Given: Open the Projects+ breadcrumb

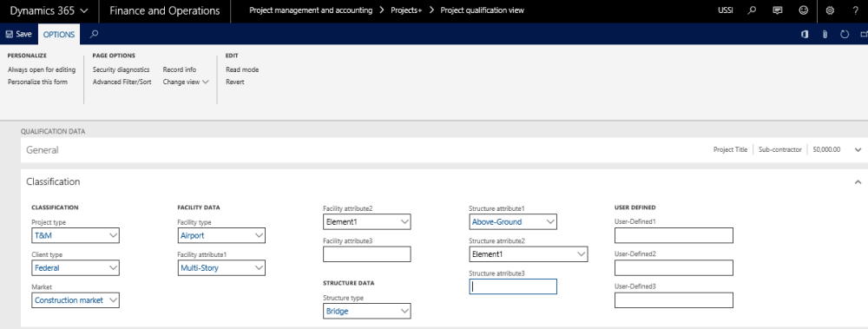Looking at the screenshot, I should coord(406,10).
